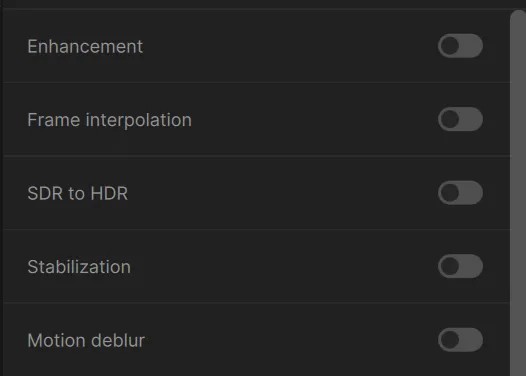
Task: Click the vertical scrollbar thumb
Action: click(518, 193)
